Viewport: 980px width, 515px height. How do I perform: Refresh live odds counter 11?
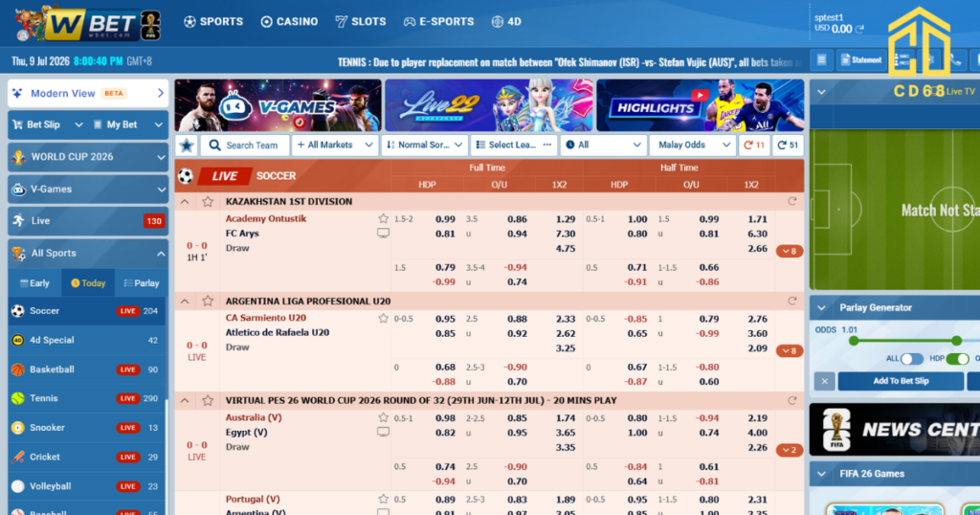coord(754,145)
